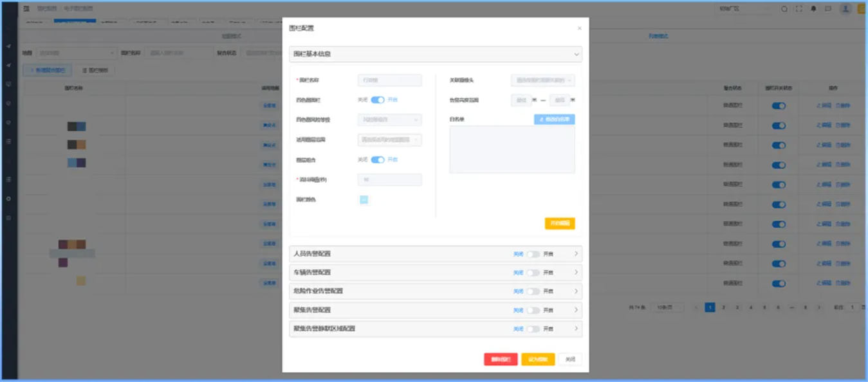Image resolution: width=868 pixels, height=382 pixels.
Task: Click the circular icon beside the factory selector
Action: pos(784,9)
